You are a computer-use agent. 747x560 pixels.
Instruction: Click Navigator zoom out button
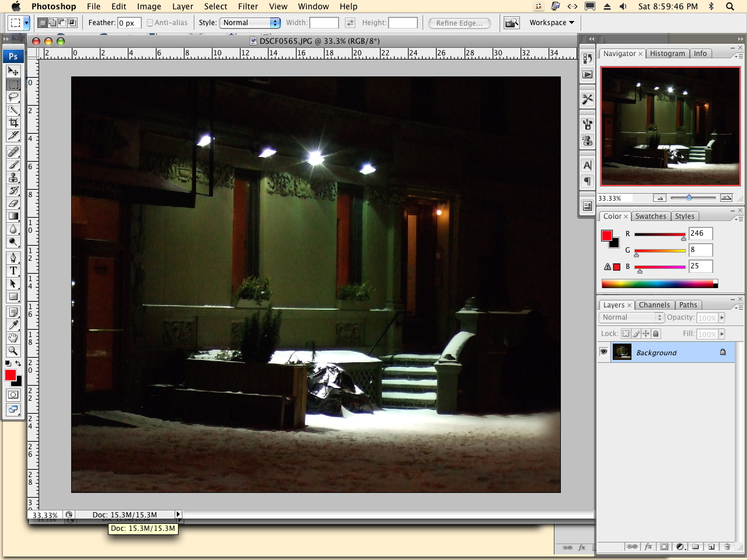[x=659, y=198]
